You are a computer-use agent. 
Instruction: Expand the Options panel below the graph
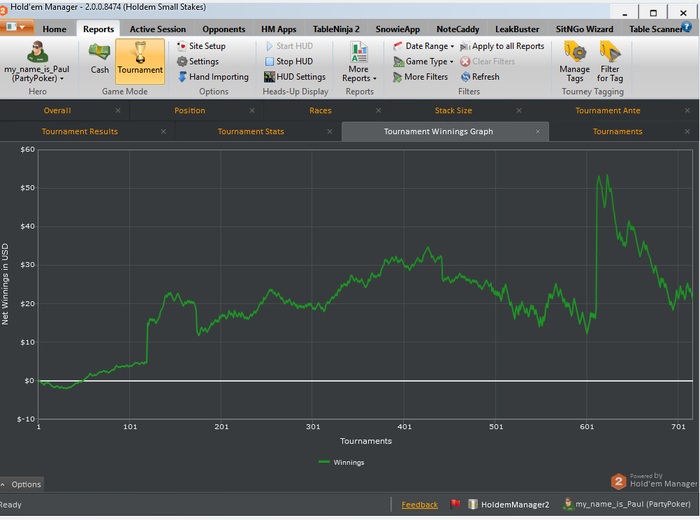point(21,484)
